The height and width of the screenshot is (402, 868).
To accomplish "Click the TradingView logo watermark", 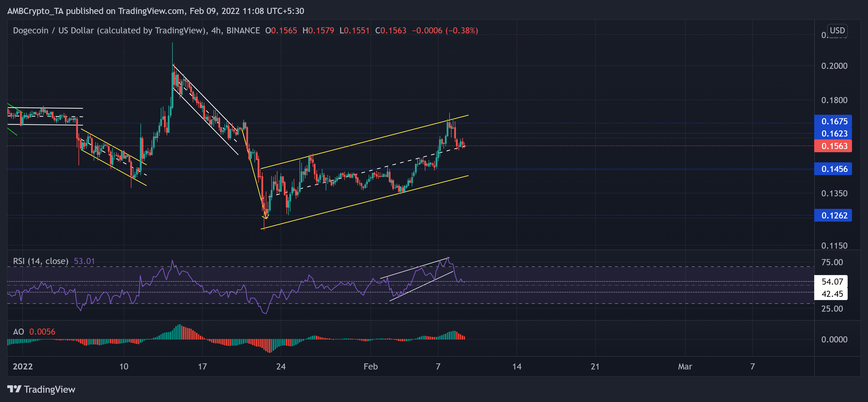I will pyautogui.click(x=41, y=390).
